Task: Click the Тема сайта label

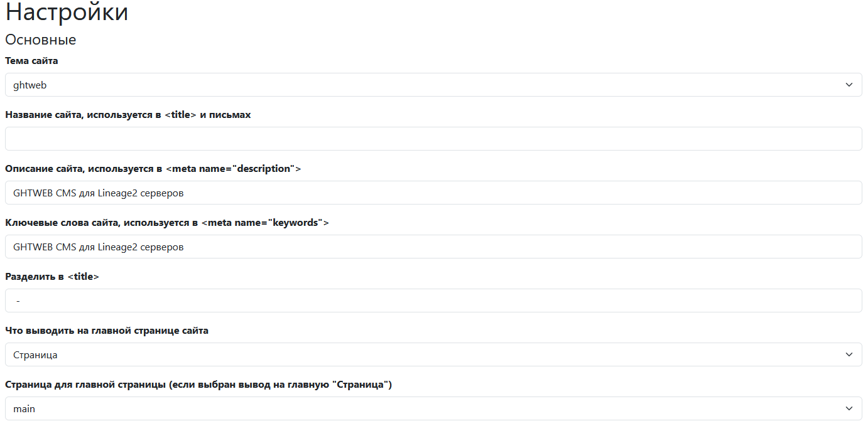Action: click(x=31, y=61)
